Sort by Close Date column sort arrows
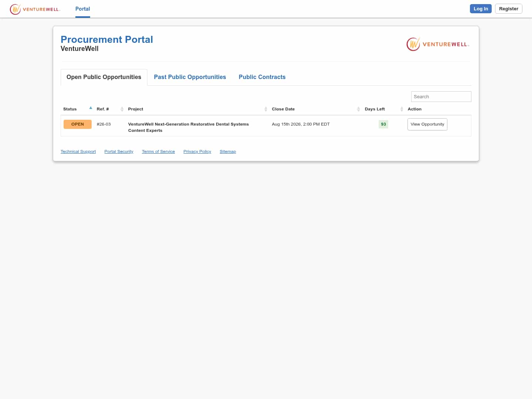Screen dimensions: 532x399 (x=358, y=109)
